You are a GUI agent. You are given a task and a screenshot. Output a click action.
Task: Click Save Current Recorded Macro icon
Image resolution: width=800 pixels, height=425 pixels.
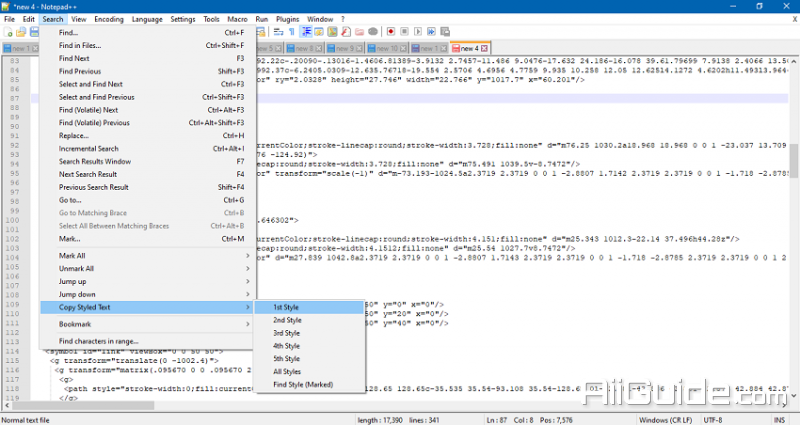(445, 32)
